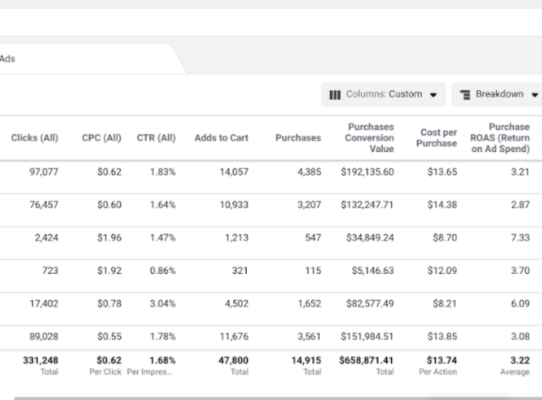This screenshot has width=542, height=400.
Task: Select ROAS value 3.08
Action: [x=521, y=336]
